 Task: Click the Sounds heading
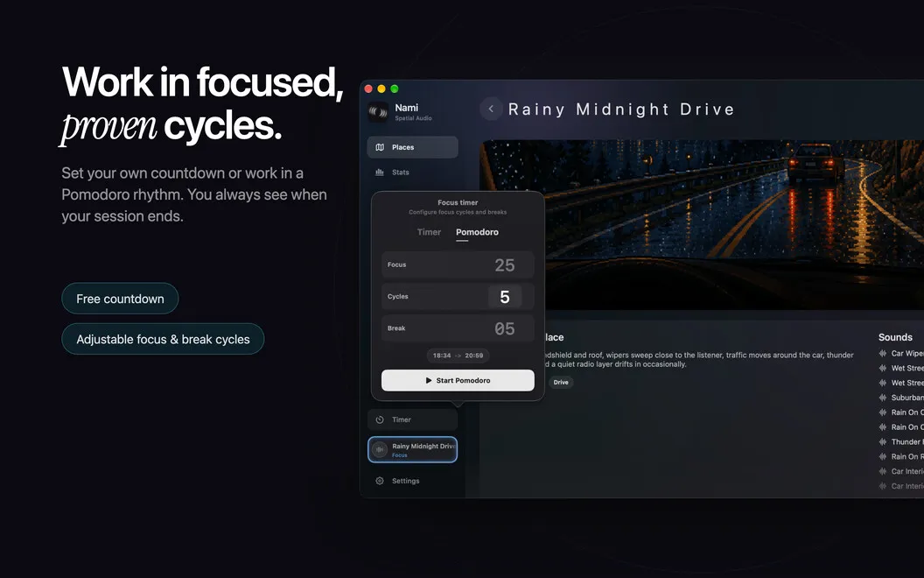[895, 337]
